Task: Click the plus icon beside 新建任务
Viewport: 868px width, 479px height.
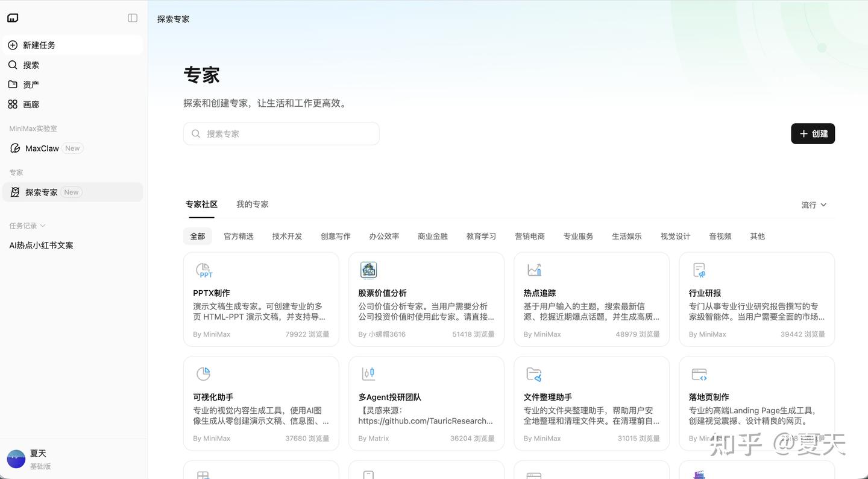Action: coord(13,45)
